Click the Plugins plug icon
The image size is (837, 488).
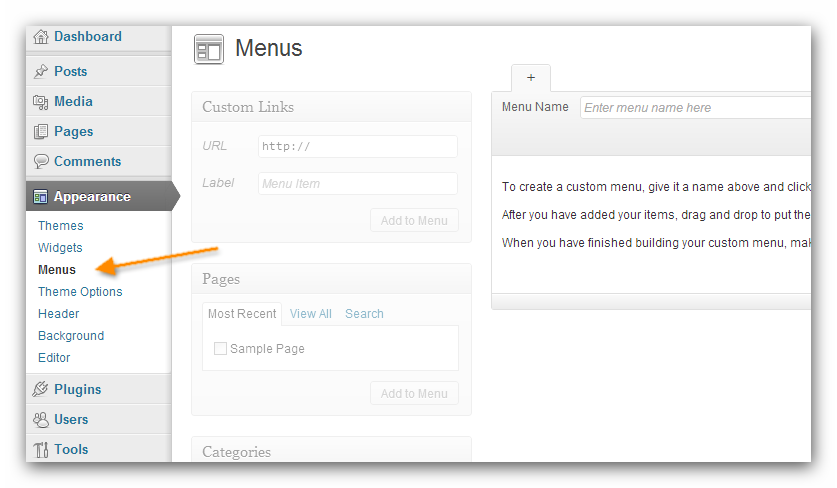[41, 389]
